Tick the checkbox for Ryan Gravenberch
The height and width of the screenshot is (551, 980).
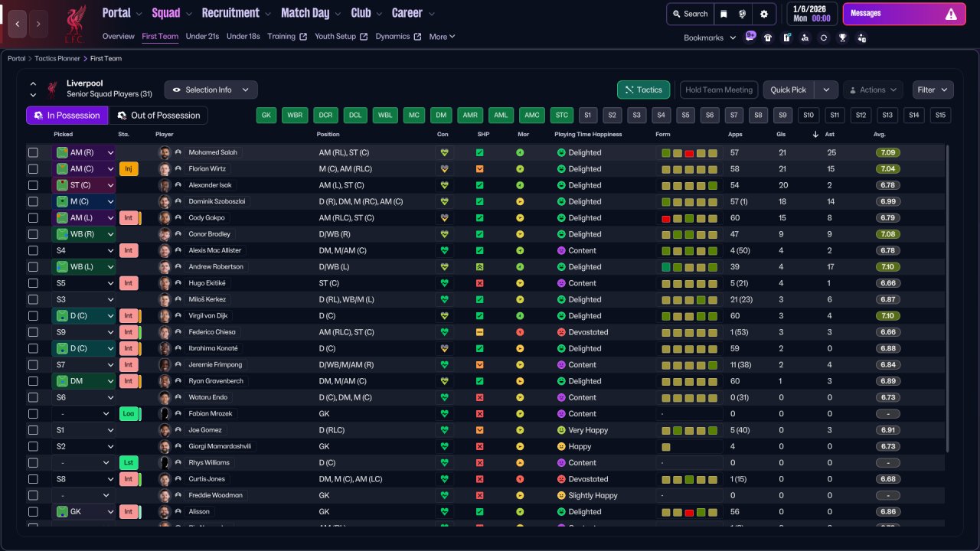click(x=33, y=381)
